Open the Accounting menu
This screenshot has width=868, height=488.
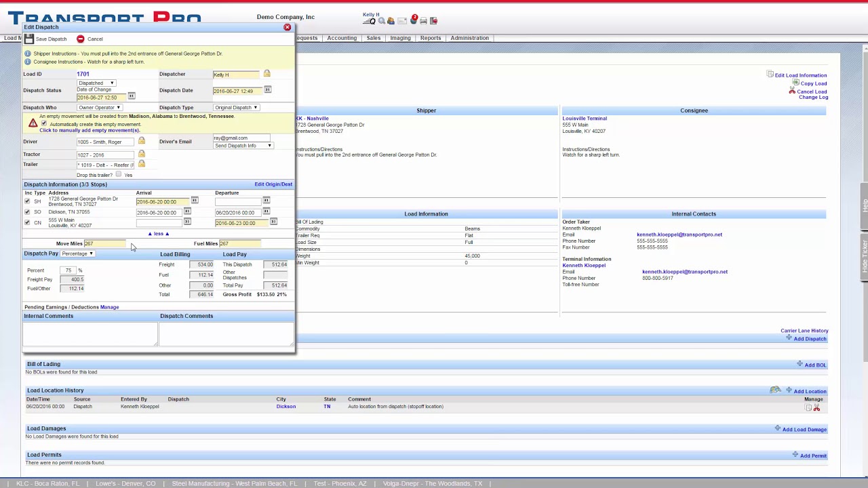[342, 38]
